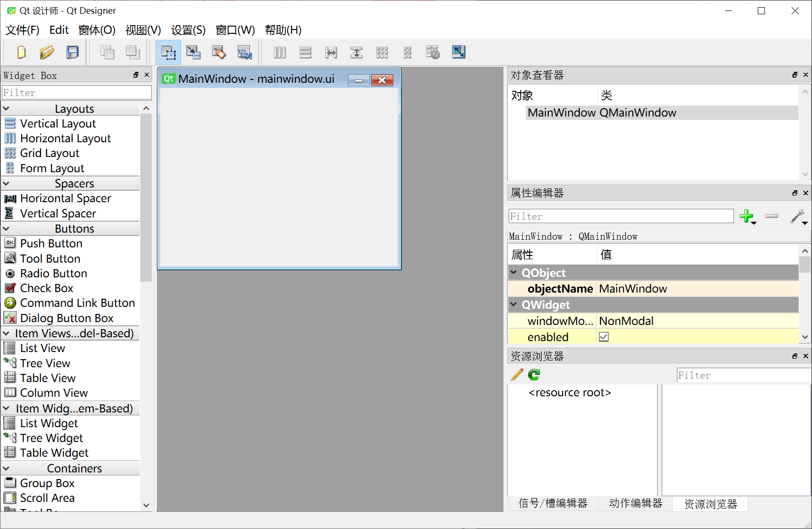Open the 设置(S) menu
The height and width of the screenshot is (529, 812).
tap(188, 30)
